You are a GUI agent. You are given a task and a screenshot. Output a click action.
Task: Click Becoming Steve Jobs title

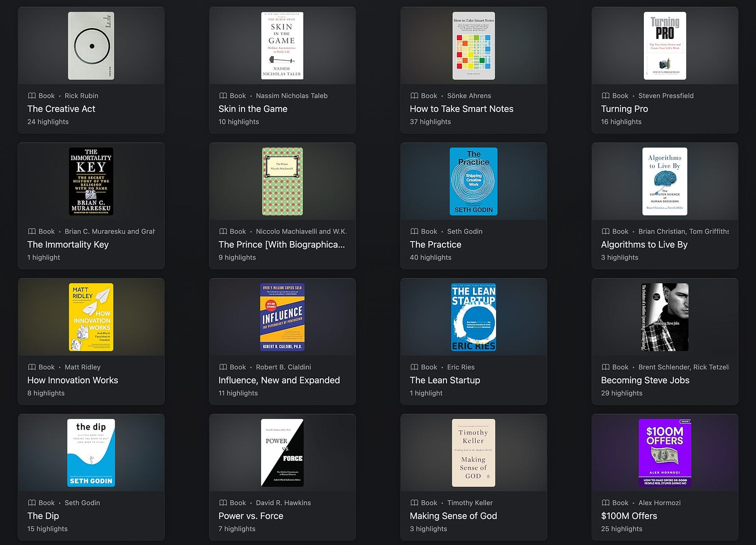(645, 380)
